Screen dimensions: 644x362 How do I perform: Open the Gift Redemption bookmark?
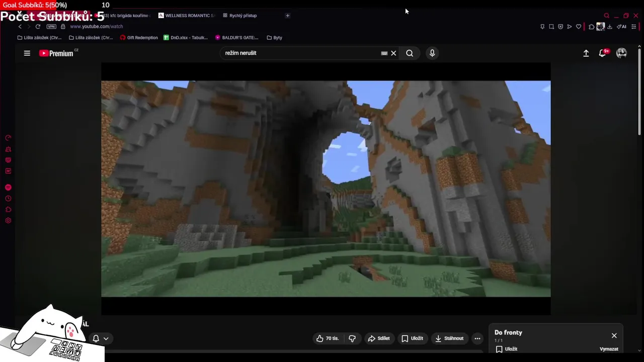[139, 38]
